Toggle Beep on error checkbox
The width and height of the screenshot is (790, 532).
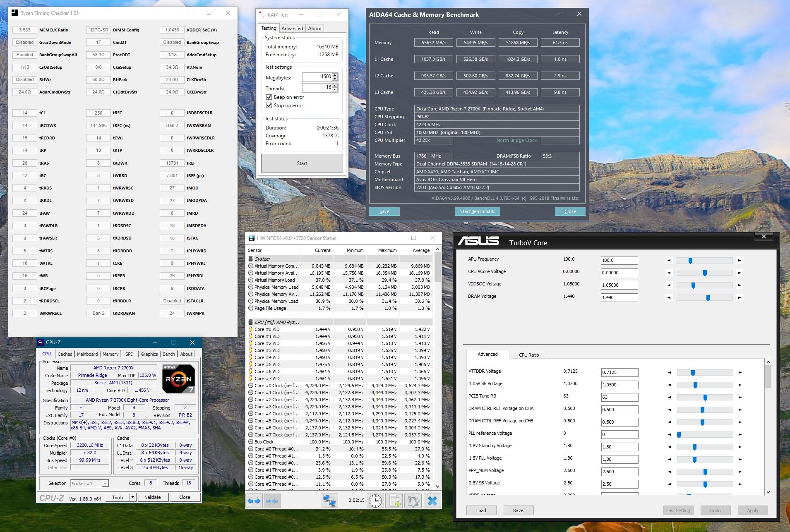tap(269, 97)
